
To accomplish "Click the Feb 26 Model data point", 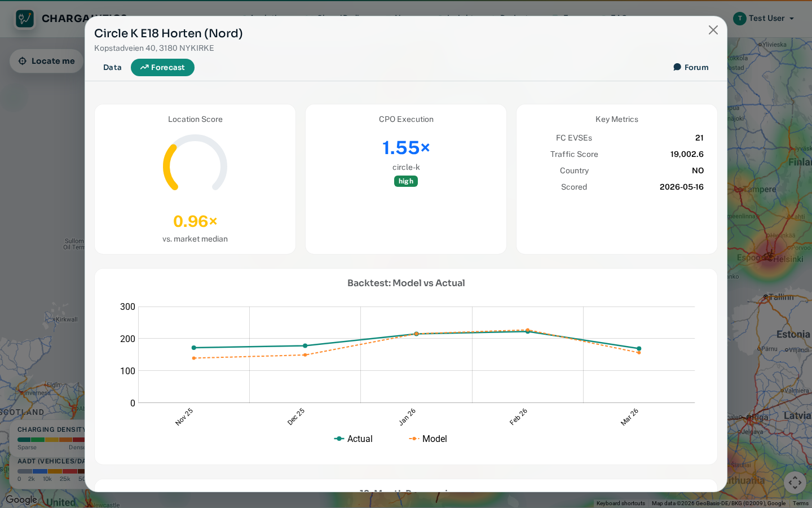I will tap(528, 330).
